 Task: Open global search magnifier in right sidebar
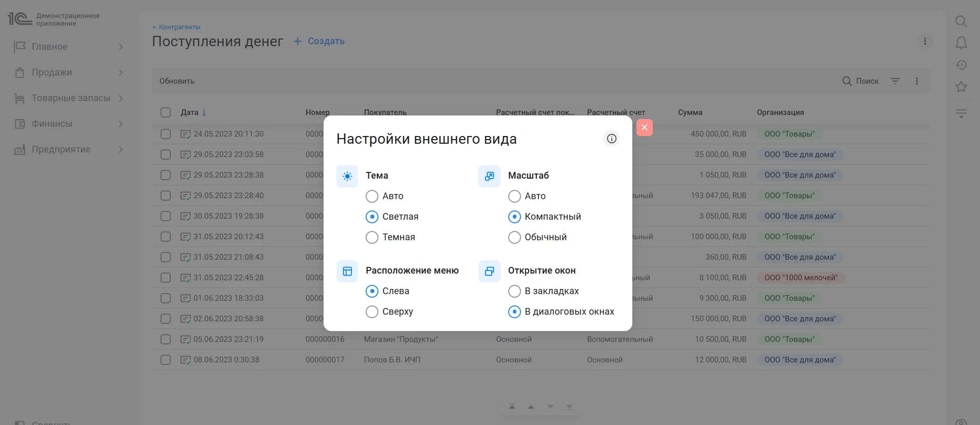tap(961, 21)
